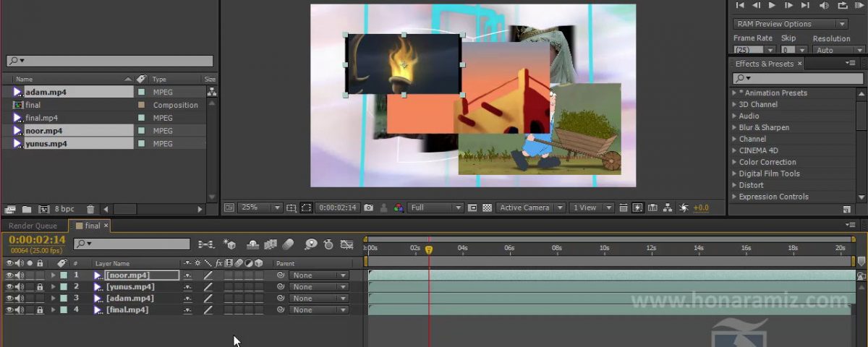Toggle mask and shape path visibility

tap(306, 207)
